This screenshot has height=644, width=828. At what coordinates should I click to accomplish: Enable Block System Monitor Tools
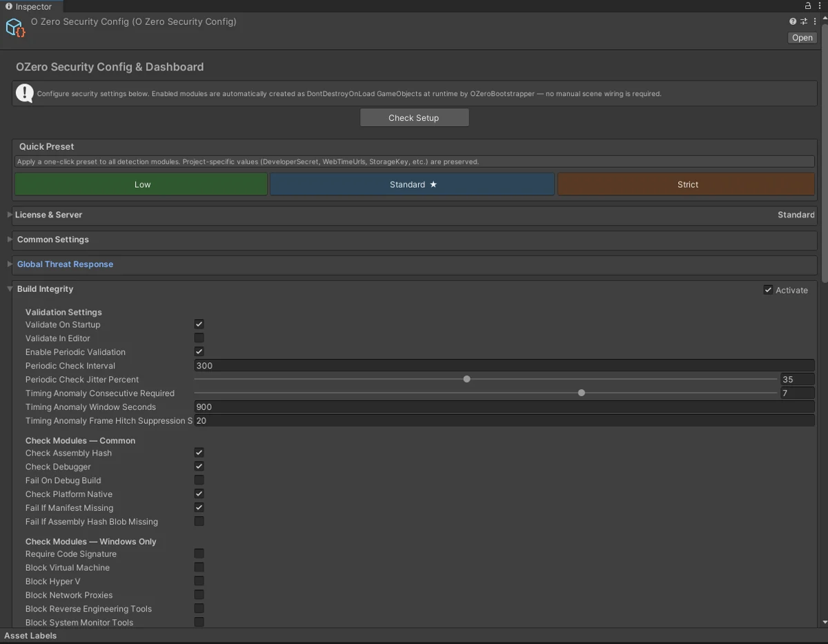tap(199, 623)
